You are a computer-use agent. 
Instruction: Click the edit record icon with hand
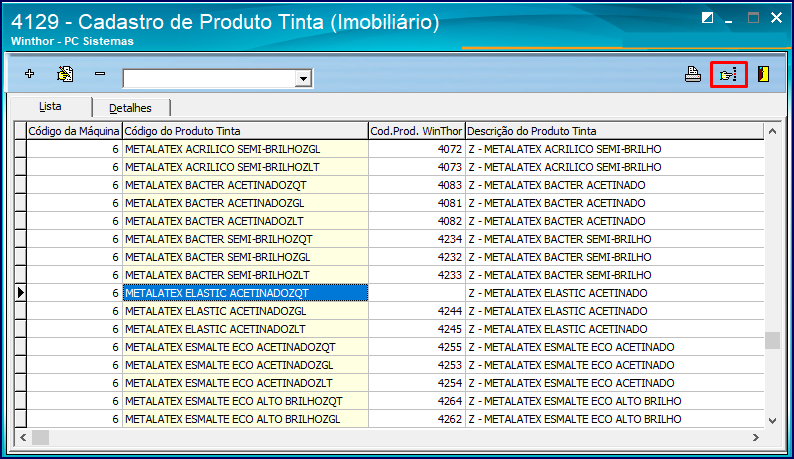click(65, 74)
